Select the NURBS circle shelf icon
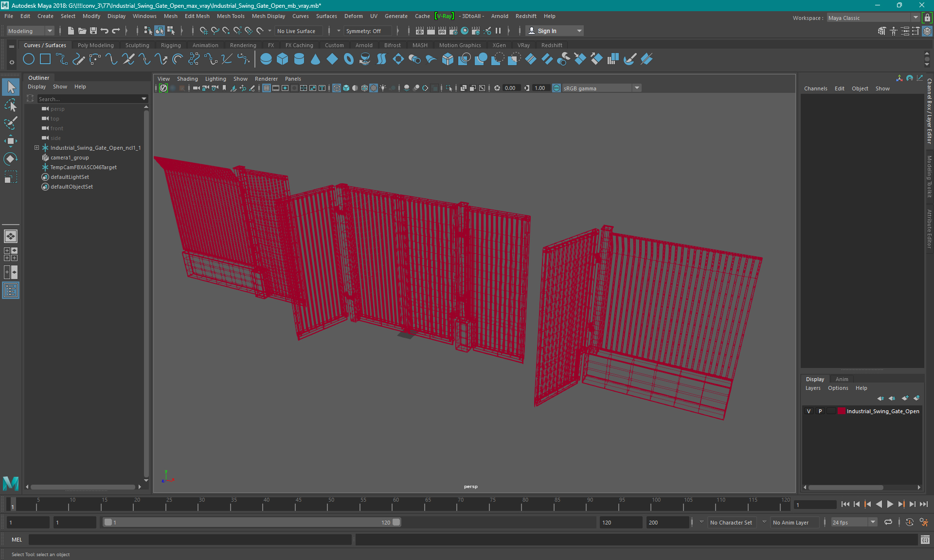This screenshot has width=934, height=560. [x=29, y=59]
